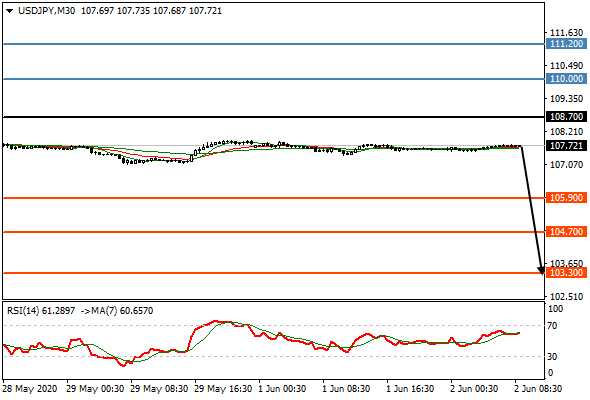The image size is (590, 400).
Task: Click the 29 May 08:30 time label
Action: [x=159, y=389]
